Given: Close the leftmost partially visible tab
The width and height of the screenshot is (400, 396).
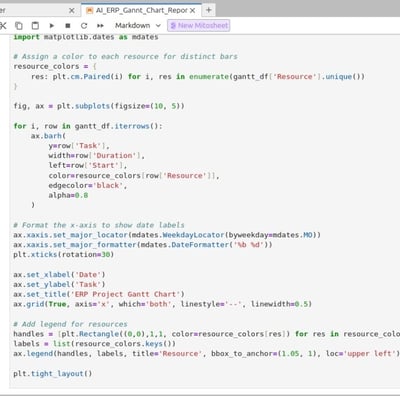Looking at the screenshot, I should coord(72,11).
